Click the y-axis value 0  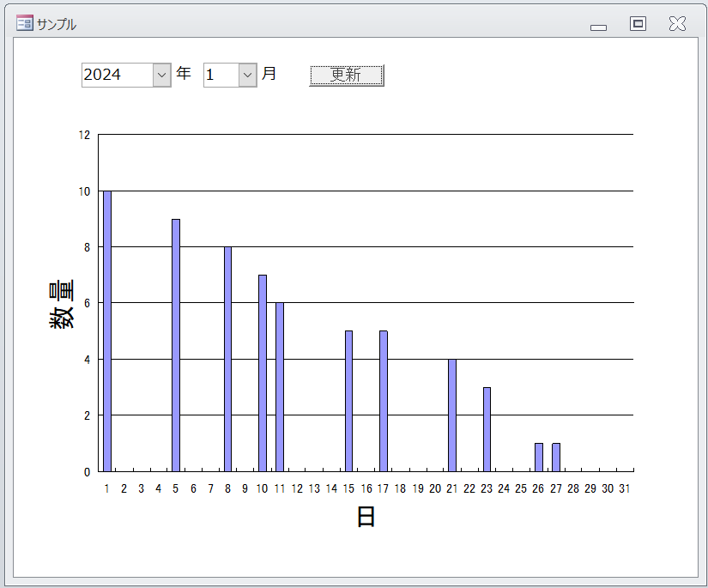[x=88, y=472]
